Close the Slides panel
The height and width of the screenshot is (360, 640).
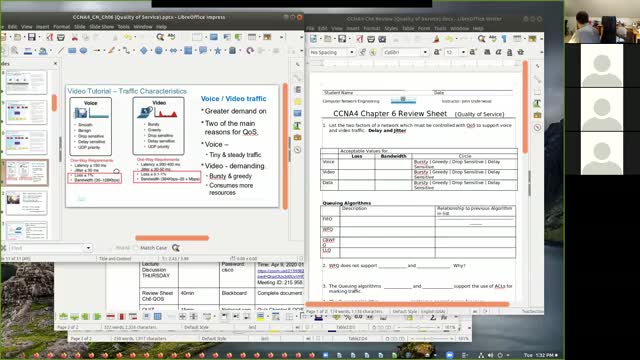pyautogui.click(x=56, y=64)
